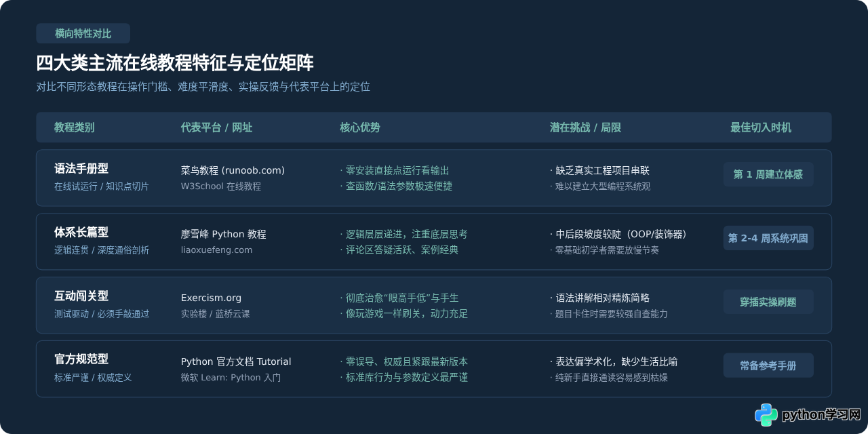
Task: Click 零安装直接点运行看输出 advantage
Action: pos(395,170)
